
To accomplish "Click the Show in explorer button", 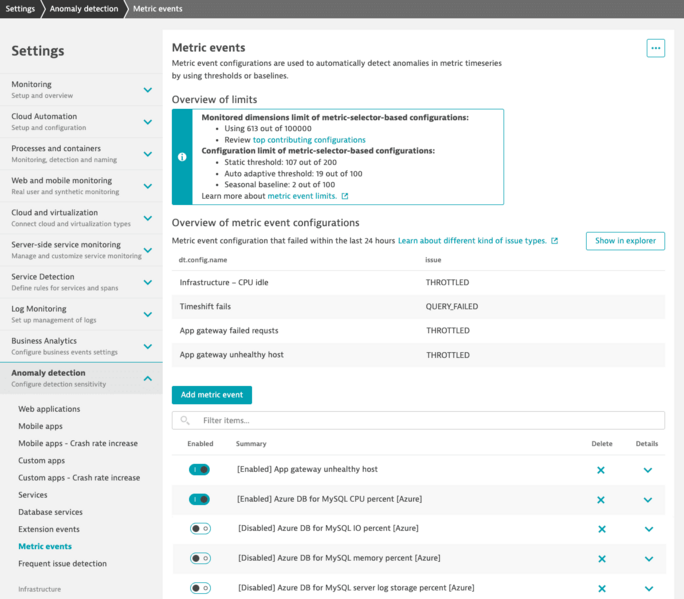I will (625, 241).
